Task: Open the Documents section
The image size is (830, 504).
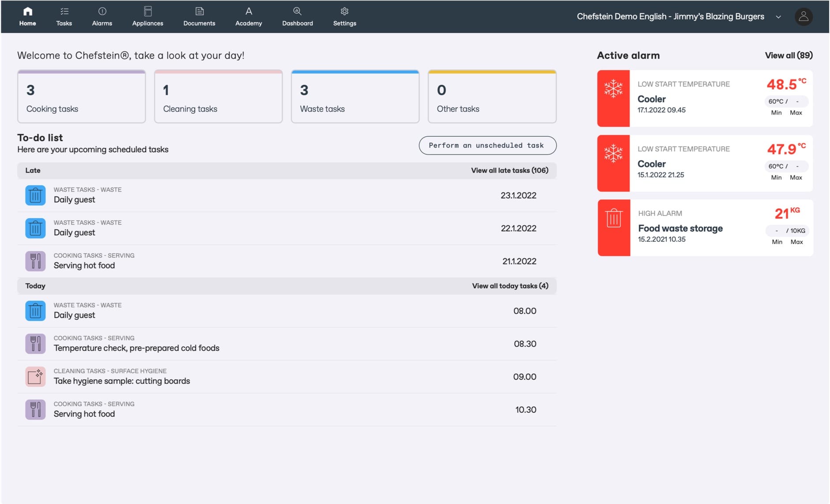Action: click(199, 16)
